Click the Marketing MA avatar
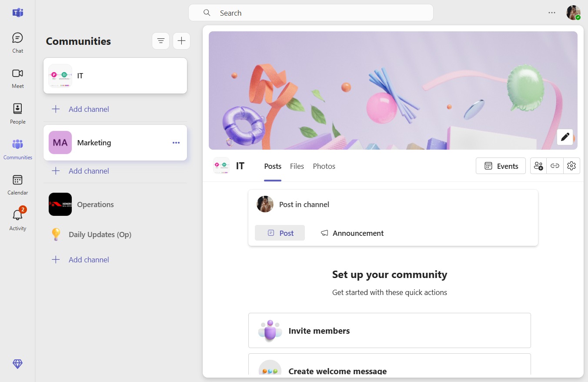588x382 pixels. point(60,143)
